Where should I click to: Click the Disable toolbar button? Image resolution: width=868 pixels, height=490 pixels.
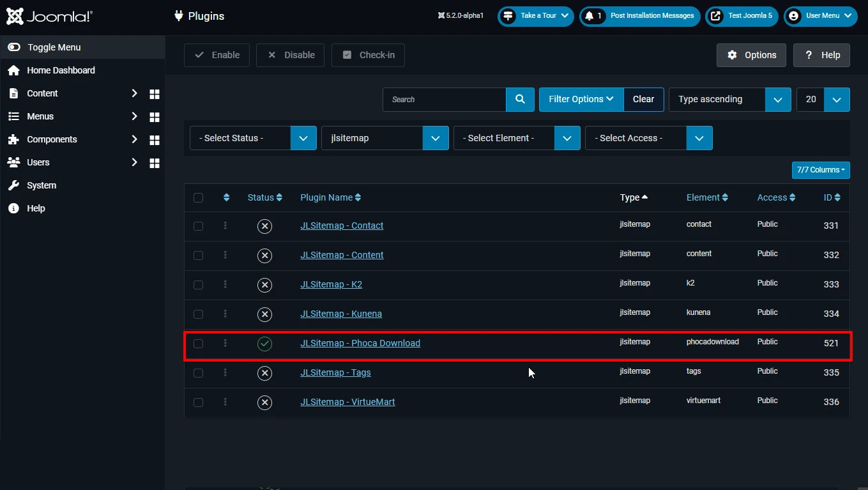point(290,55)
